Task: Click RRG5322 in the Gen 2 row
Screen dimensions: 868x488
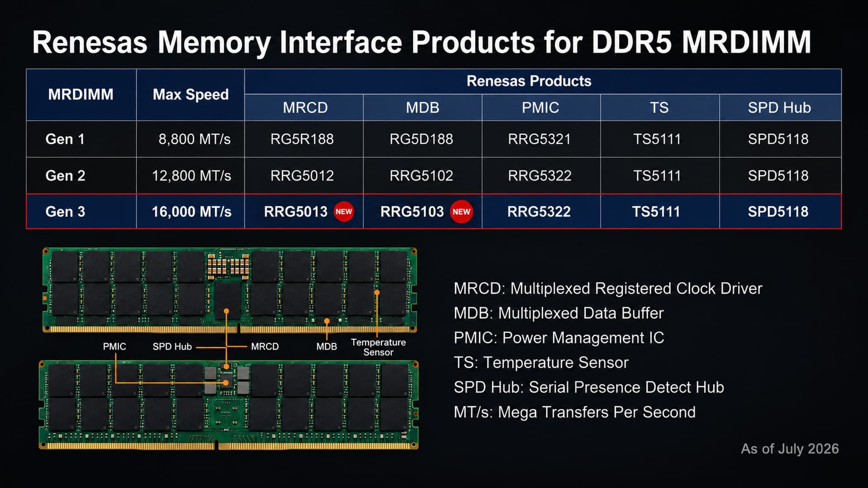Action: [539, 176]
